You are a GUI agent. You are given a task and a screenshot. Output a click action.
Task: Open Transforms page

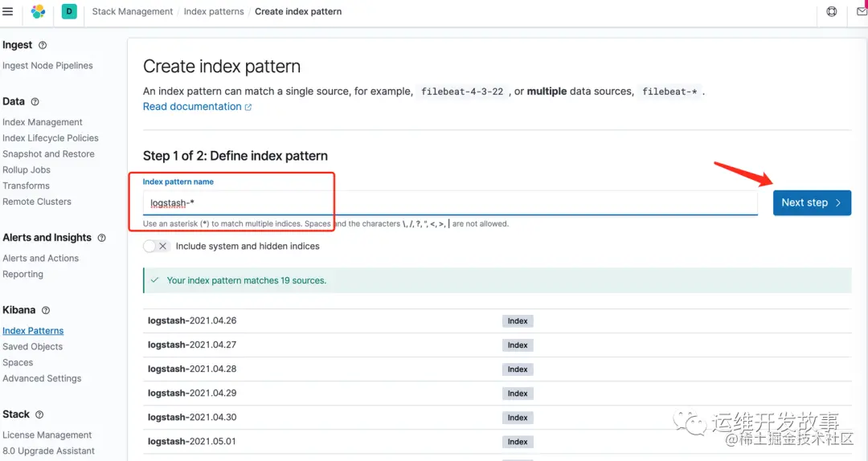pyautogui.click(x=26, y=186)
